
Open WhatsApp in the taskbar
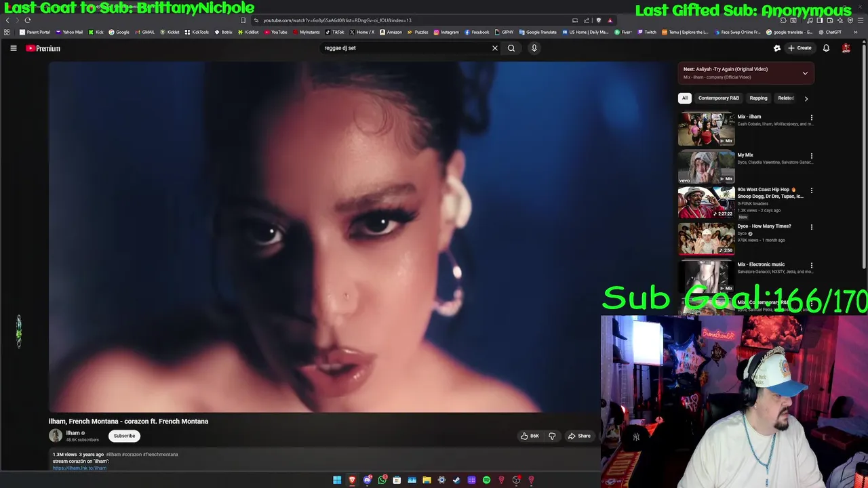[x=382, y=480]
